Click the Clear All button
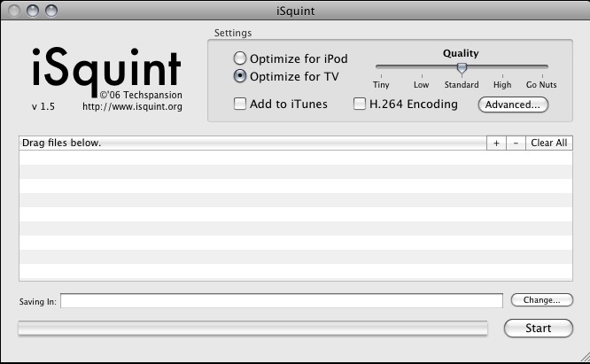Screen dimensions: 590x364 click(x=549, y=143)
